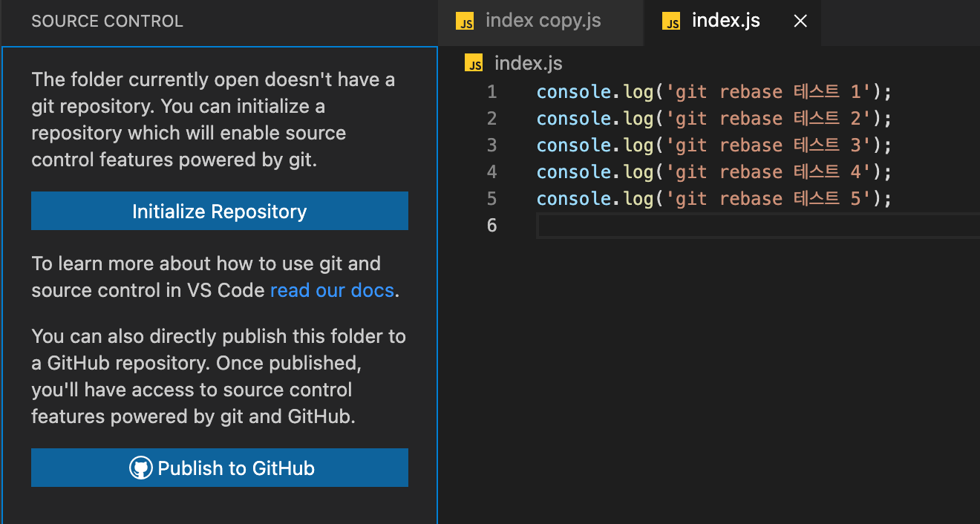
Task: Switch to the index copy.js tab
Action: coord(540,21)
